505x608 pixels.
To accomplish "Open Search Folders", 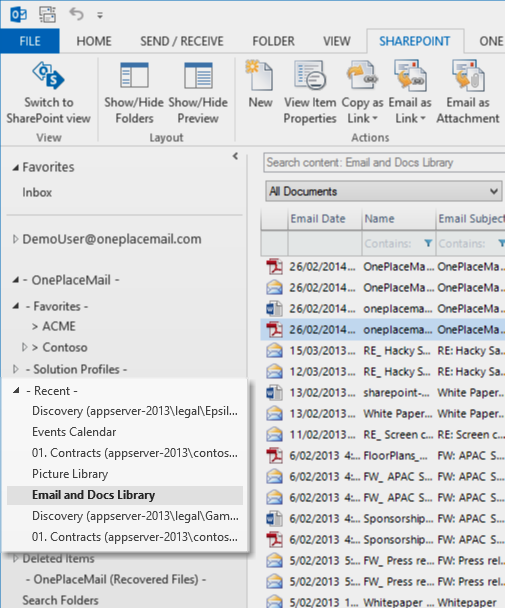I will 60,600.
